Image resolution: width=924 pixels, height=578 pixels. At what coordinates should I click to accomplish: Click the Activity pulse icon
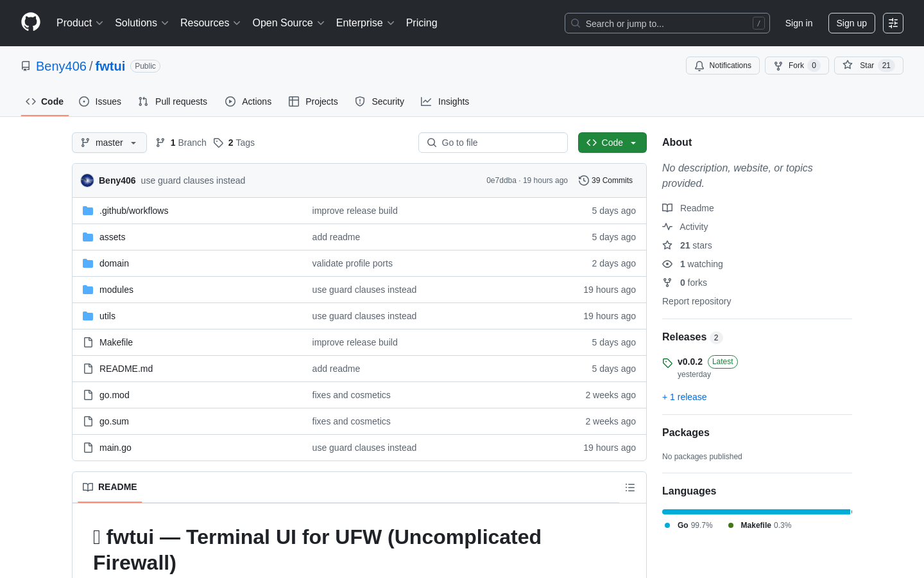[667, 227]
